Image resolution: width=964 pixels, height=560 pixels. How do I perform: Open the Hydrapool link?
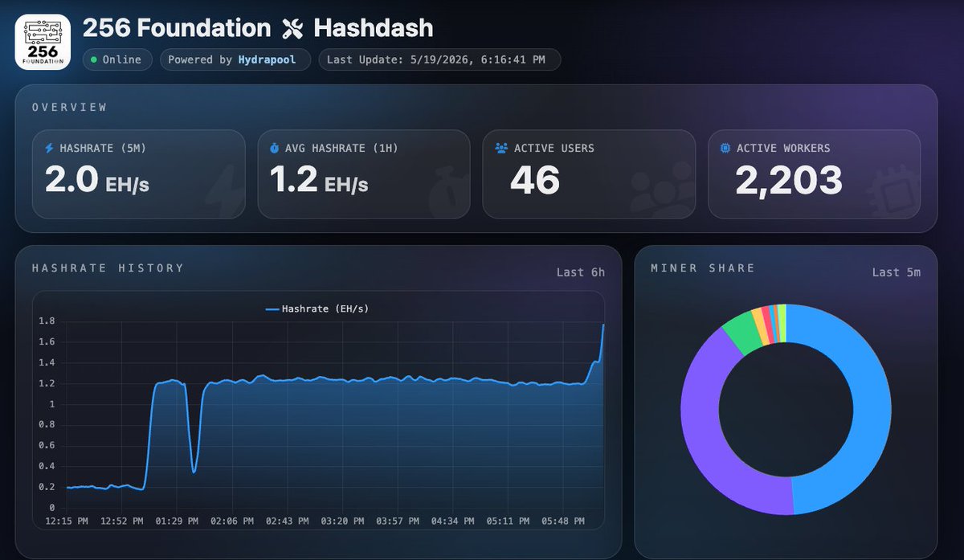coord(267,60)
